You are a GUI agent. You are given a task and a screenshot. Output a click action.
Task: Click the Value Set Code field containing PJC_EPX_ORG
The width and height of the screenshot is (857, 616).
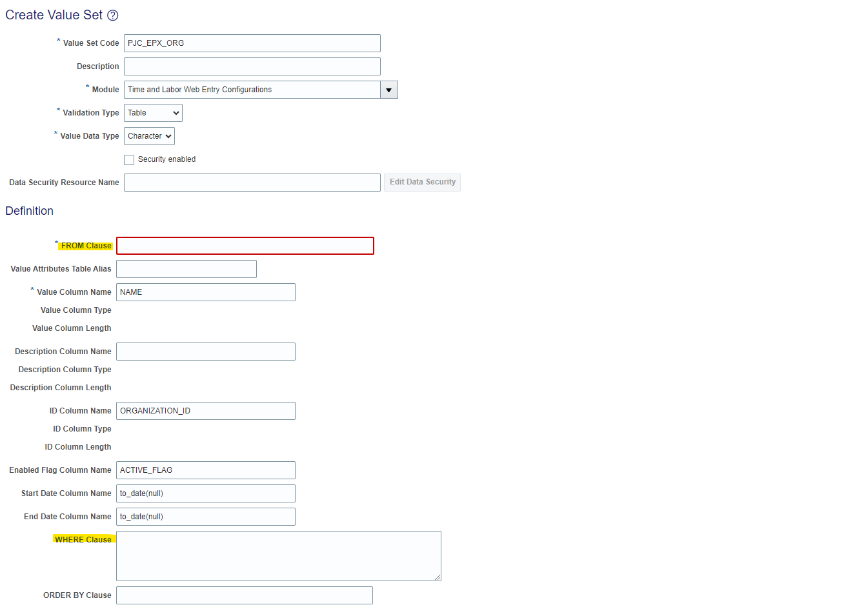252,43
